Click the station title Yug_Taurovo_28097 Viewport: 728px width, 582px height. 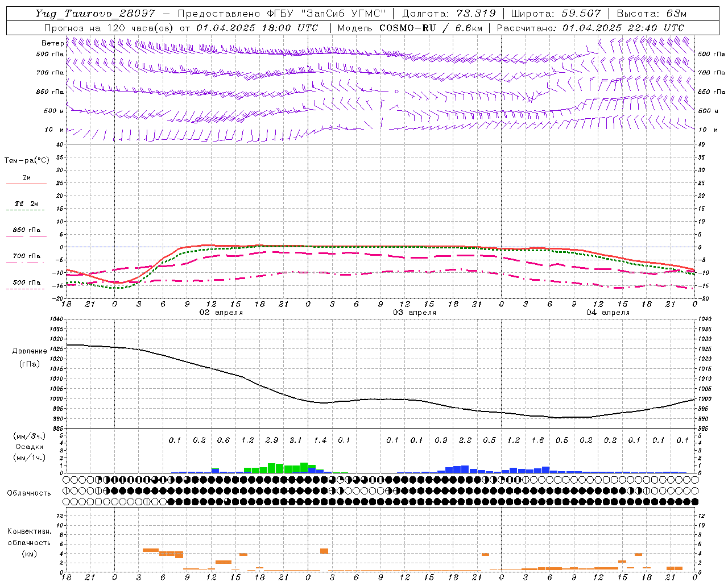(95, 14)
